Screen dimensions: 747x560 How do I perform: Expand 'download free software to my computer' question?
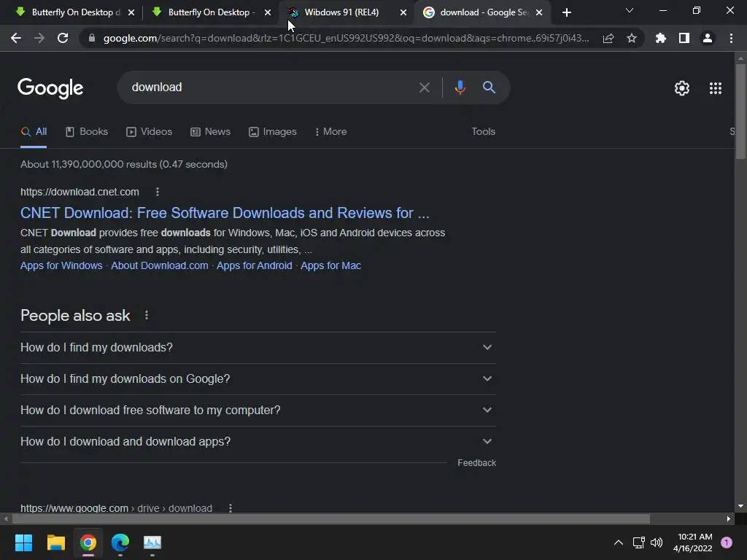click(258, 411)
